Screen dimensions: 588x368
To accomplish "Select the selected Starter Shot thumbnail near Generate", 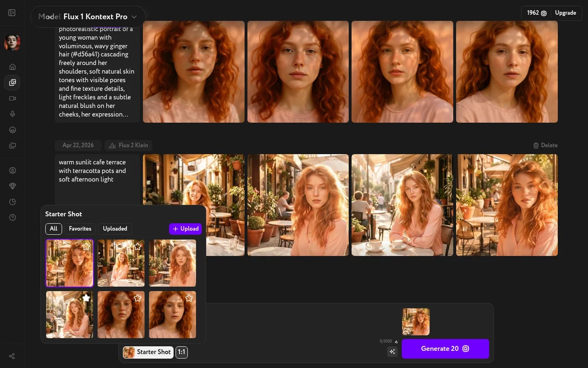I will [416, 322].
